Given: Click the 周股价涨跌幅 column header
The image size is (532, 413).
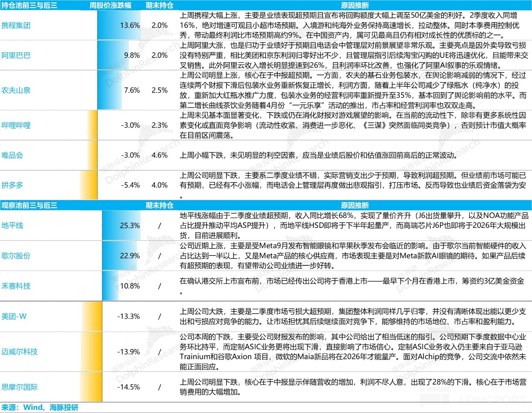Looking at the screenshot, I should tap(110, 5).
